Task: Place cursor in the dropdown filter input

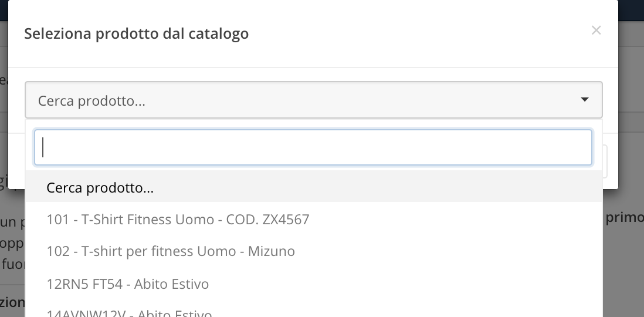Action: coord(313,147)
